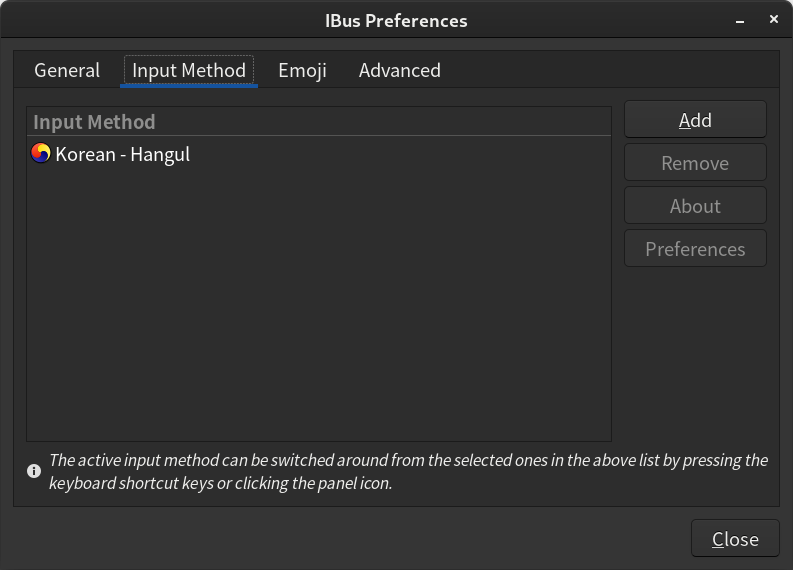793x570 pixels.
Task: Click the About button
Action: point(695,206)
